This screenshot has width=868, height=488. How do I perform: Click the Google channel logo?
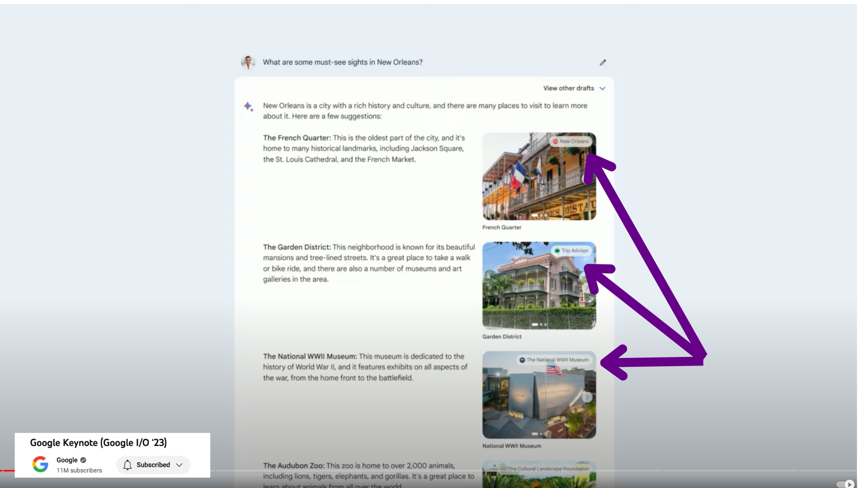pyautogui.click(x=40, y=464)
